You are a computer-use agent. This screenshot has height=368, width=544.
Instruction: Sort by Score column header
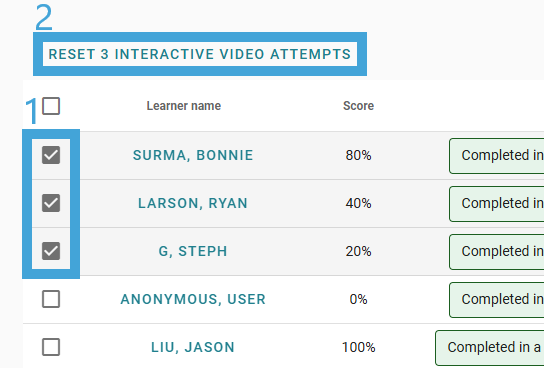coord(358,106)
